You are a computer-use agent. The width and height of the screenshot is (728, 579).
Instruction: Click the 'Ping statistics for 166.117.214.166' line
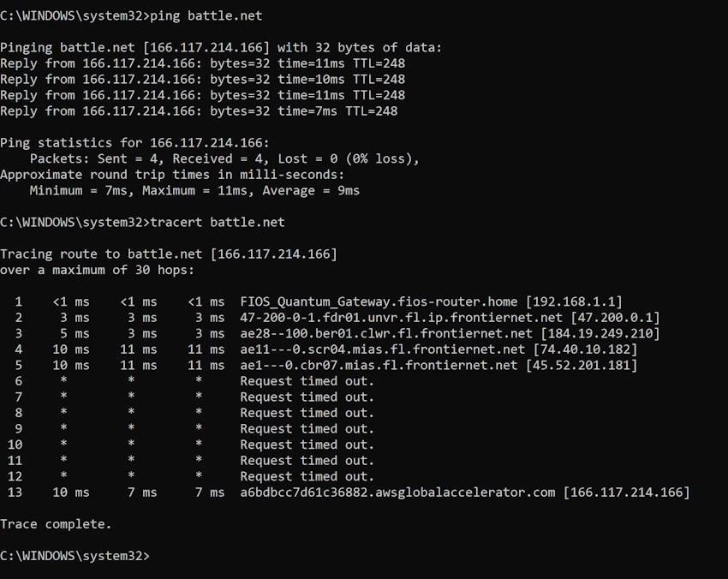coord(134,142)
